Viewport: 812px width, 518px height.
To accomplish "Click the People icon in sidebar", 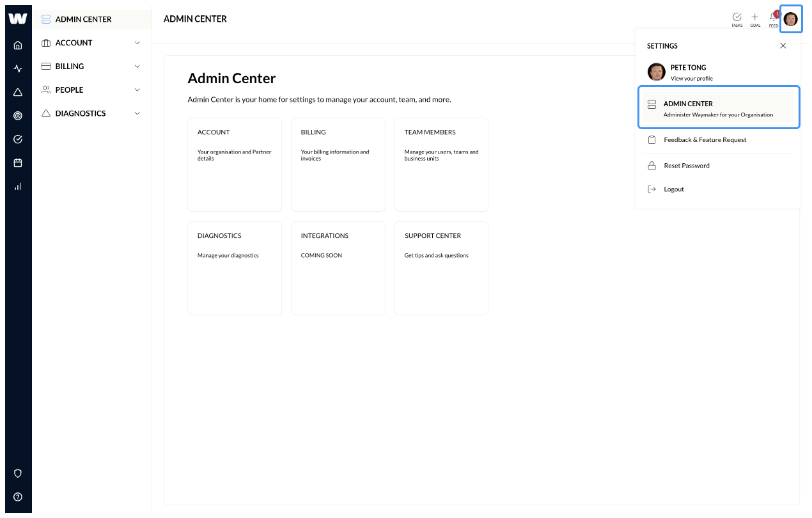I will click(46, 90).
